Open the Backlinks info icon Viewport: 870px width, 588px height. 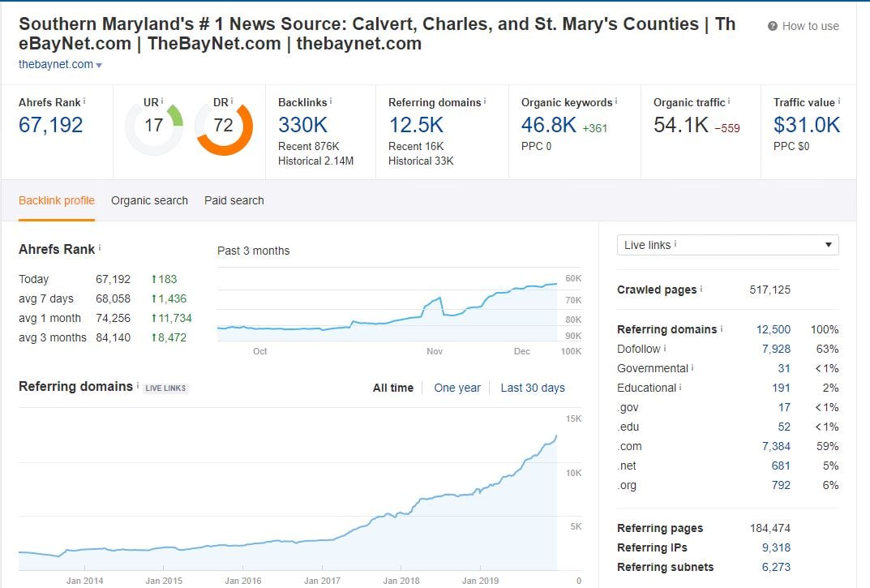tap(331, 99)
